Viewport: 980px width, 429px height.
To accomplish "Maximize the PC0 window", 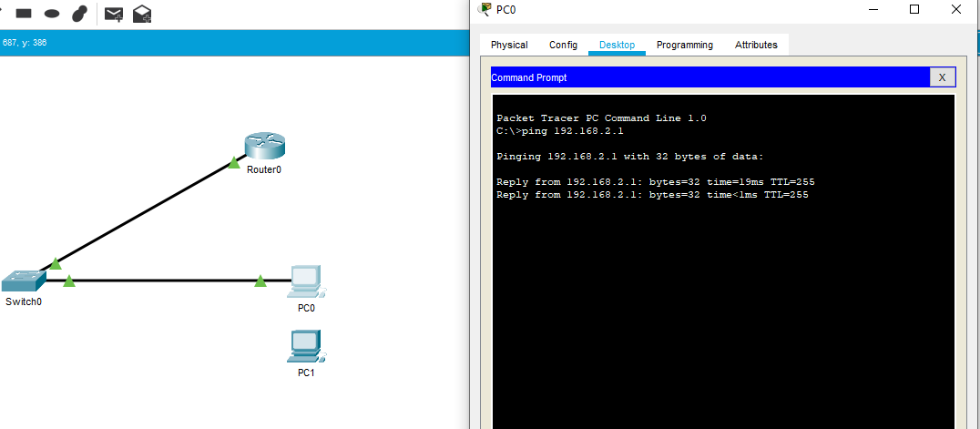I will 914,9.
